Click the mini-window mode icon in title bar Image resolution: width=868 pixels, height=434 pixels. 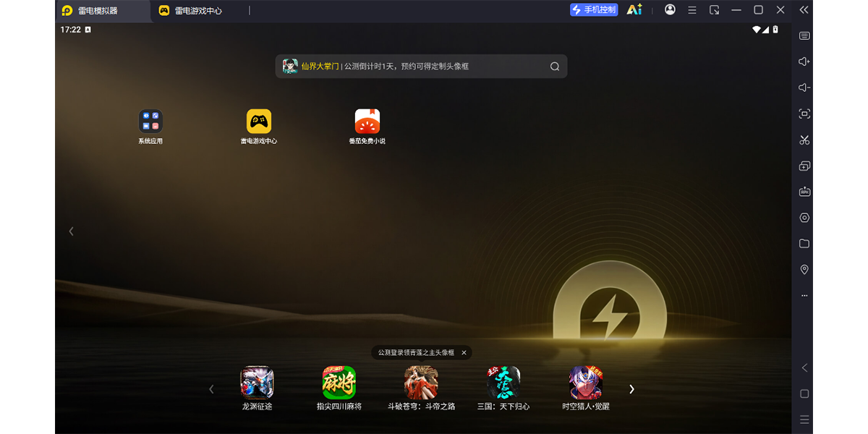(714, 10)
